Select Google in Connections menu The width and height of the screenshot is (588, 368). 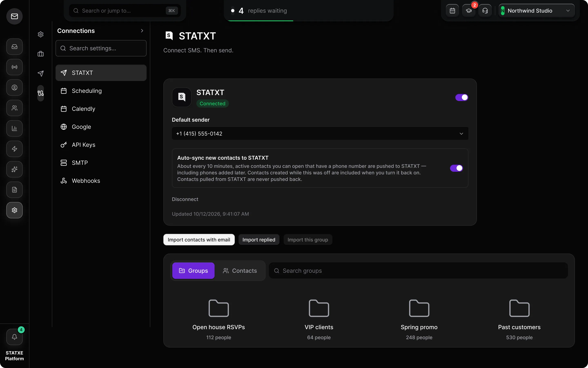click(101, 127)
